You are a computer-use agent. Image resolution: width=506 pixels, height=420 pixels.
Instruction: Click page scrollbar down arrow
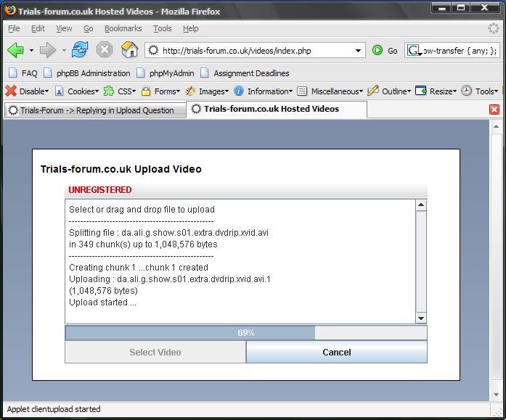[x=496, y=394]
